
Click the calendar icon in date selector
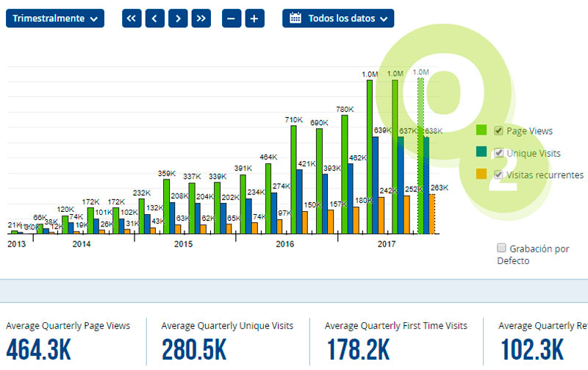pos(295,18)
